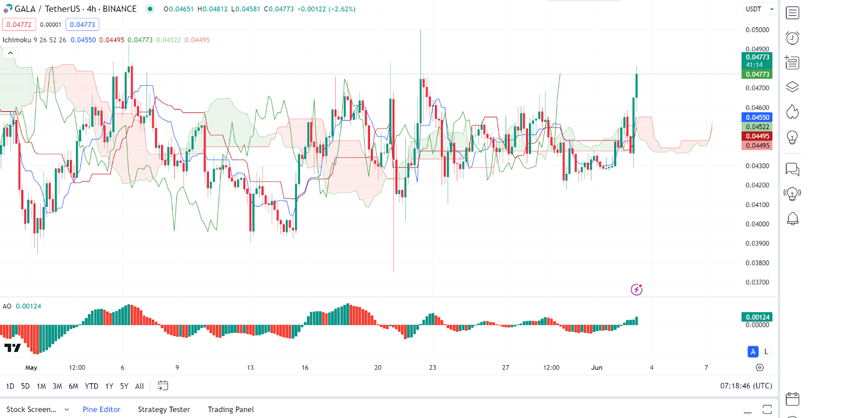Open the Pine Editor tab
Viewport: 868px width, 418px height.
pyautogui.click(x=101, y=409)
